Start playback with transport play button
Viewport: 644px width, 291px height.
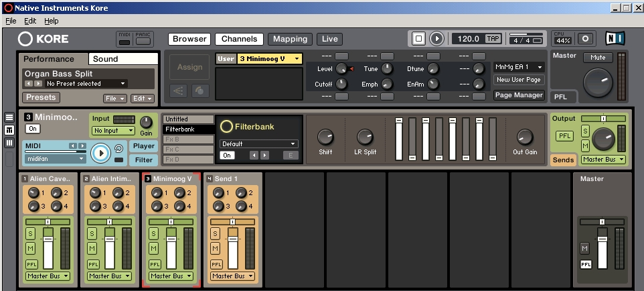pos(436,39)
